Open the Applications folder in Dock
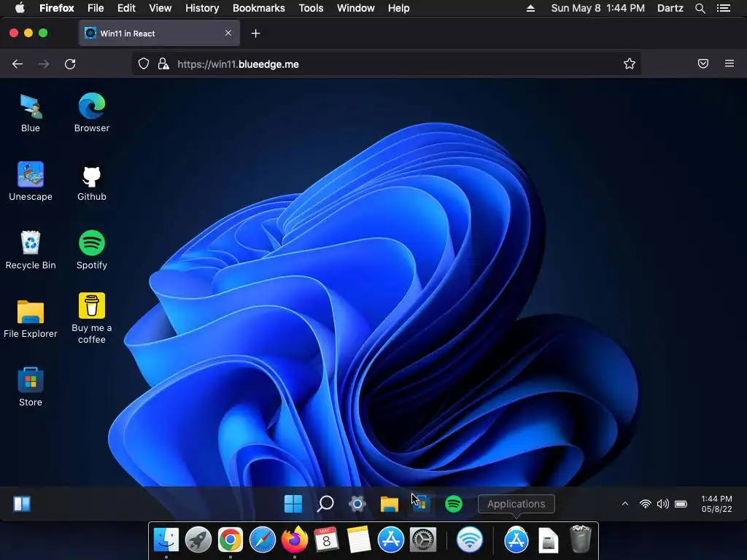 point(516,540)
